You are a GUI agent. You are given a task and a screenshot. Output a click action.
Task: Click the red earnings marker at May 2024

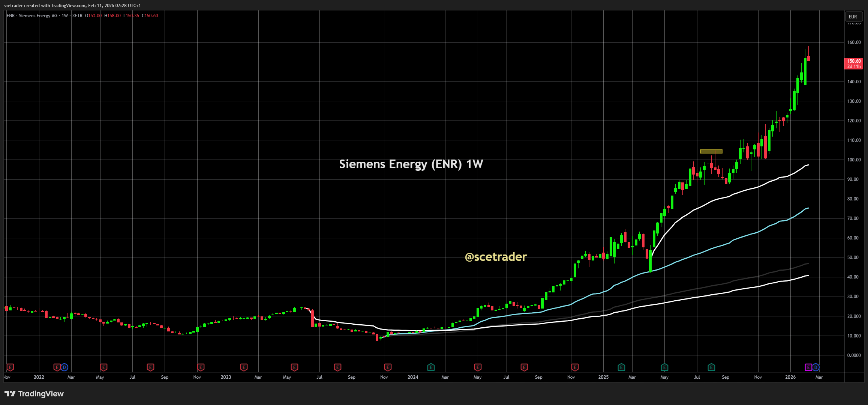[x=478, y=367]
